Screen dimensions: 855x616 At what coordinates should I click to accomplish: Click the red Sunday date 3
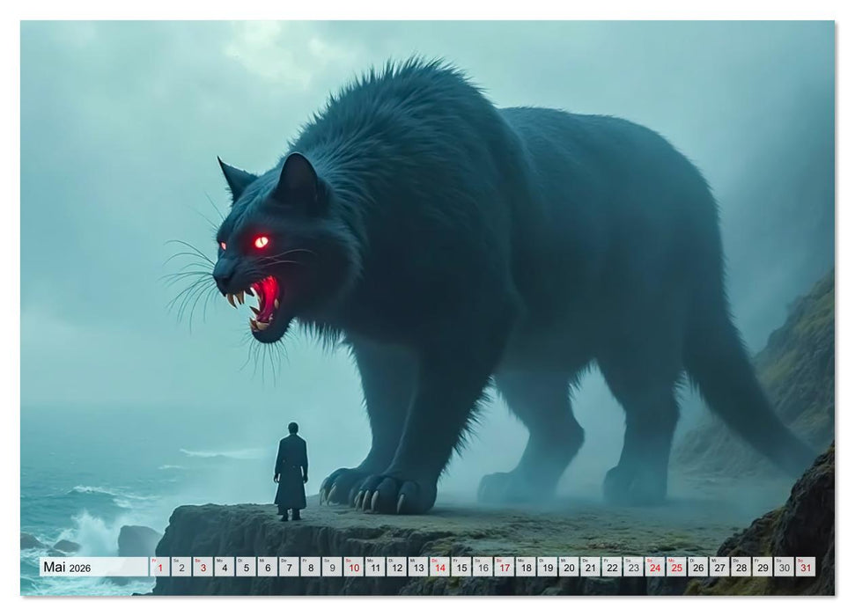(x=203, y=568)
